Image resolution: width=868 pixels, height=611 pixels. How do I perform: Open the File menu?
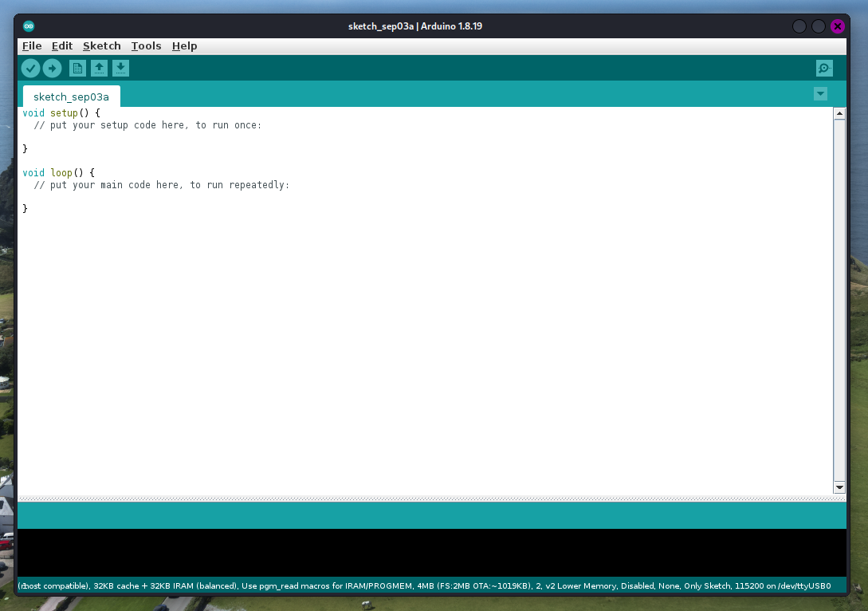(x=32, y=46)
